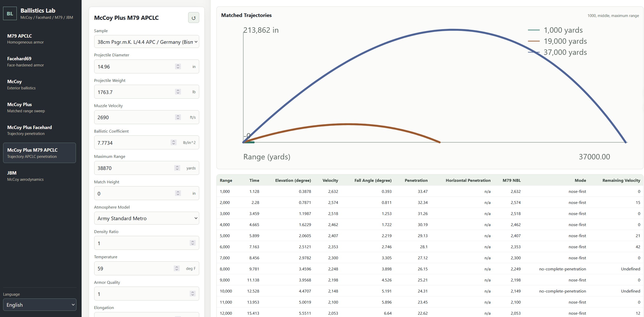Open the M79 APCLC homogeneous armor page
The image size is (644, 317).
coord(39,39)
